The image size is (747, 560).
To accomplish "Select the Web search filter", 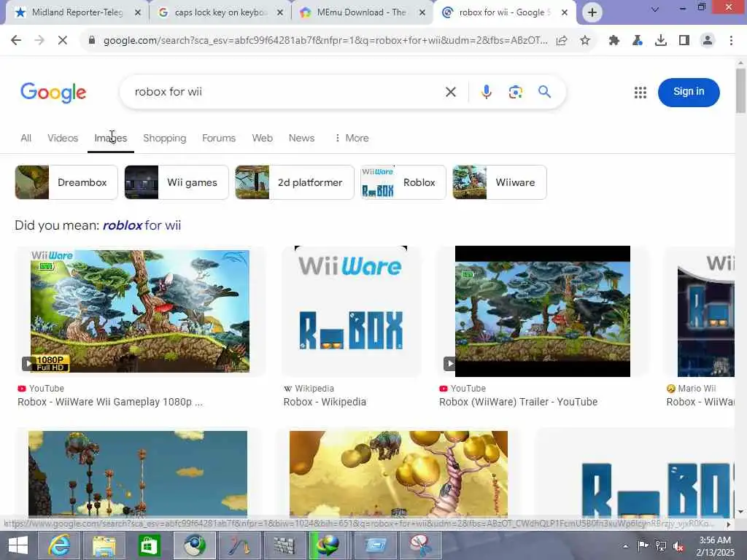I will (262, 138).
